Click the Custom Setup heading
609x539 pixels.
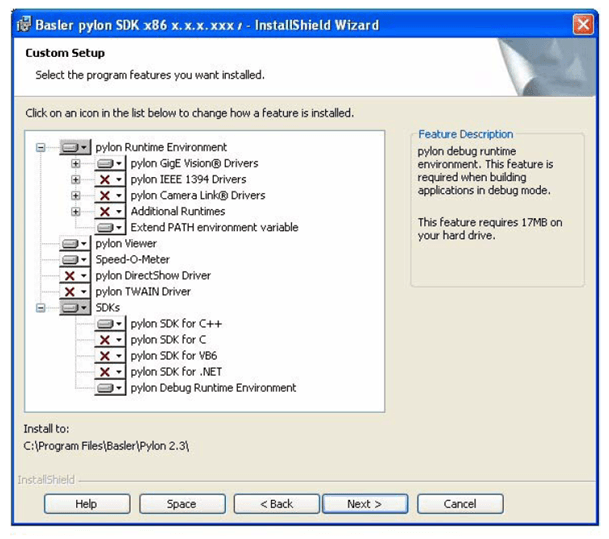(x=65, y=53)
